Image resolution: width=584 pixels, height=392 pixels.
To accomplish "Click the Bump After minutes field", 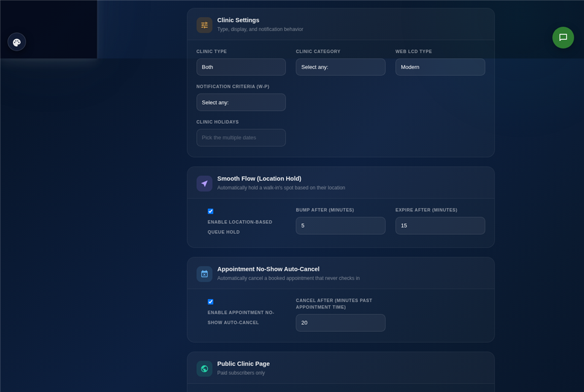I will pos(340,226).
